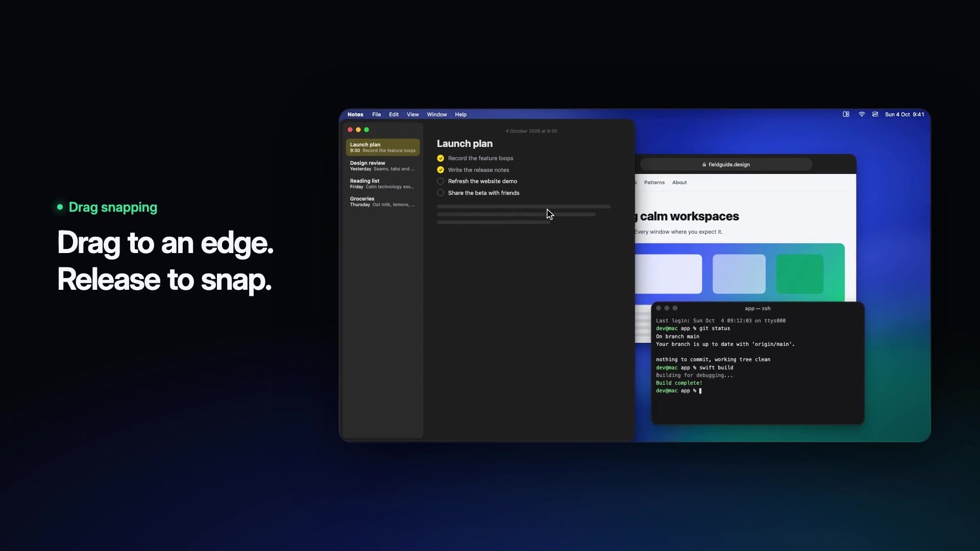Click Every window where you expect it text

(679, 232)
